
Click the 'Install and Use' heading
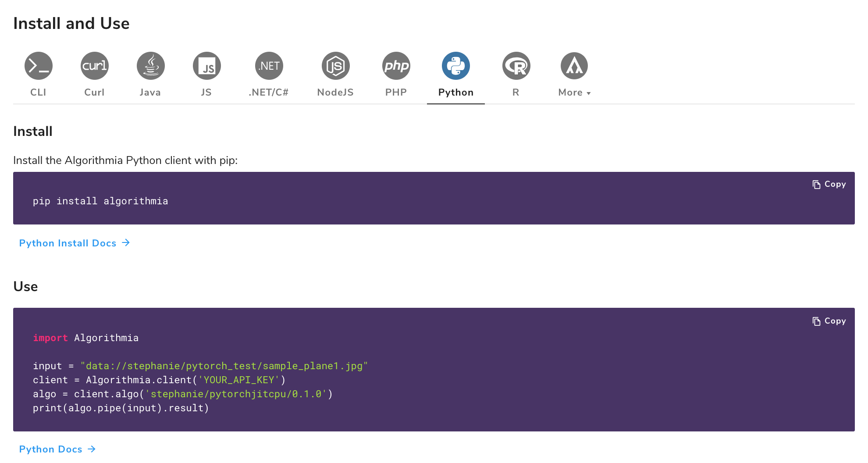(71, 24)
